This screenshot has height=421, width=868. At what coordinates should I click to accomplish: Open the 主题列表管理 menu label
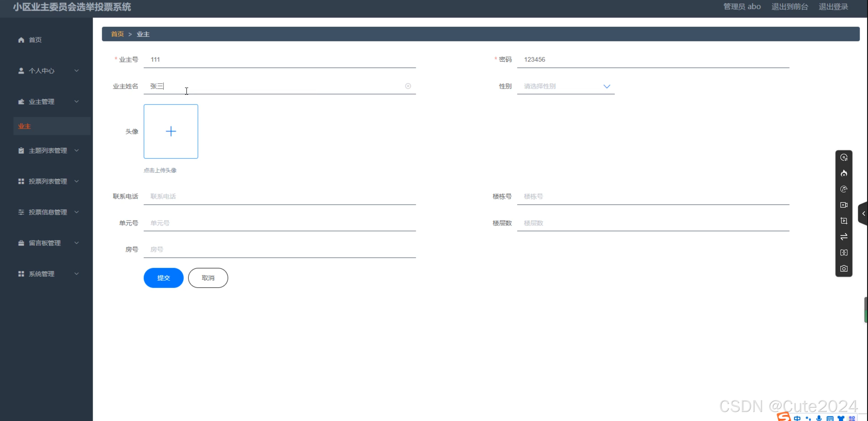[x=48, y=151]
